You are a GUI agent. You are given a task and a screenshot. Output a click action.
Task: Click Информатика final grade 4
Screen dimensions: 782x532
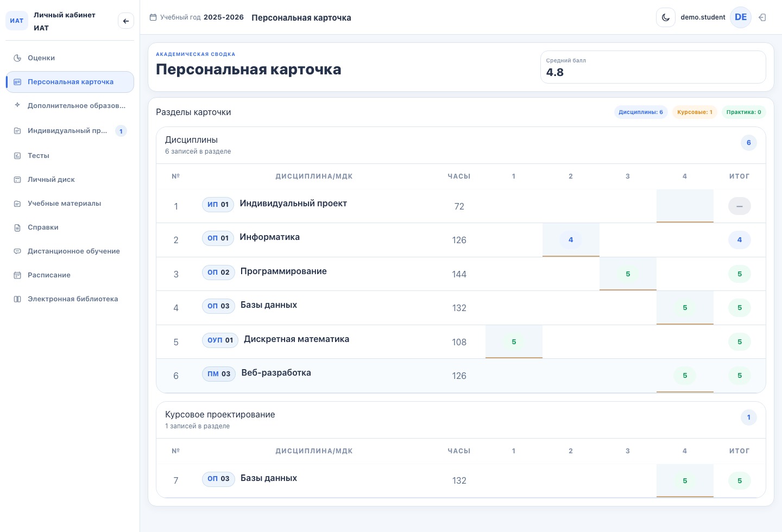(740, 240)
